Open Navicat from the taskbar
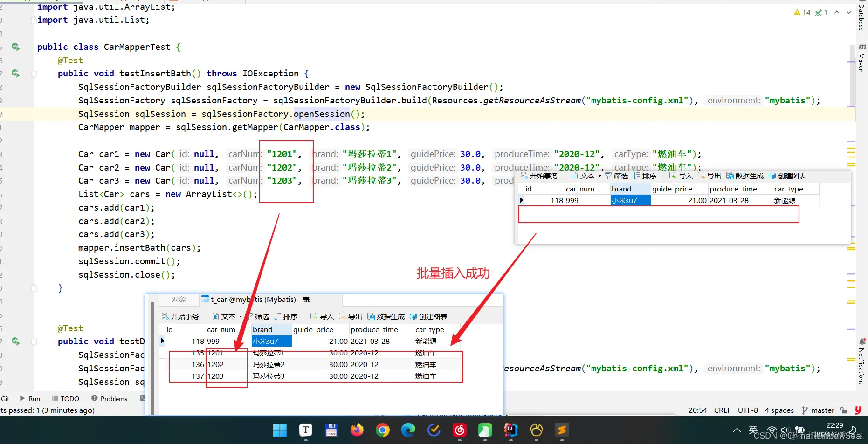Screen dimensions: 868x444 click(x=537, y=430)
